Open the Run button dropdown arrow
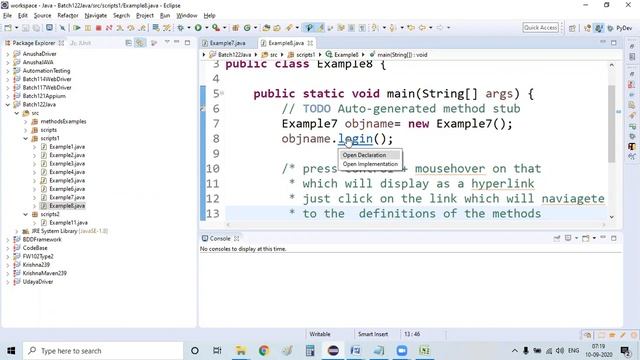This screenshot has width=640, height=360. [206, 28]
